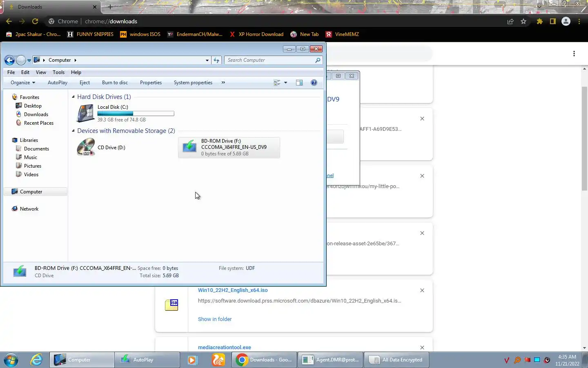Viewport: 588px width, 368px height.
Task: Click Windows Start button
Action: [11, 360]
